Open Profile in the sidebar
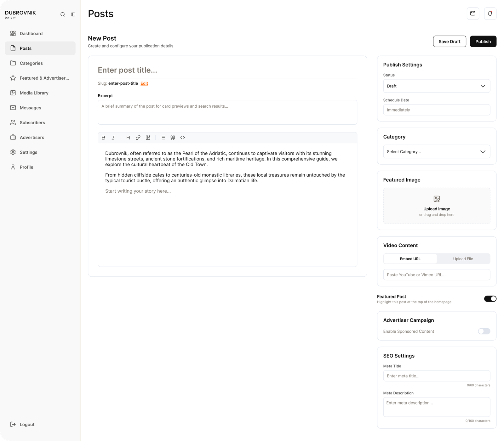 click(x=40, y=167)
